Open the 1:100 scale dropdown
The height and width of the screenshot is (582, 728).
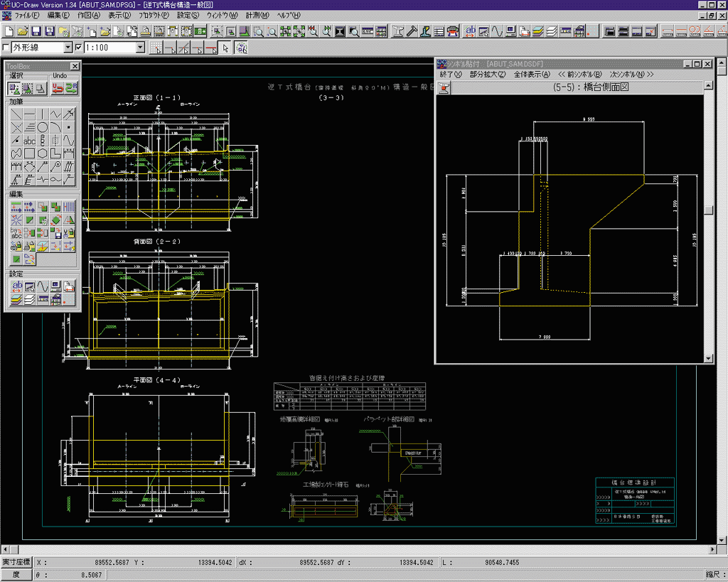coord(140,48)
